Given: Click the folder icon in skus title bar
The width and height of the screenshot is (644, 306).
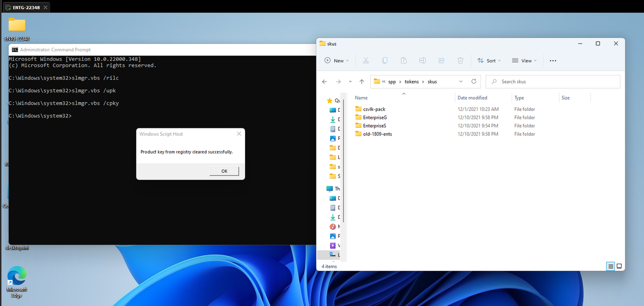Looking at the screenshot, I should (323, 44).
